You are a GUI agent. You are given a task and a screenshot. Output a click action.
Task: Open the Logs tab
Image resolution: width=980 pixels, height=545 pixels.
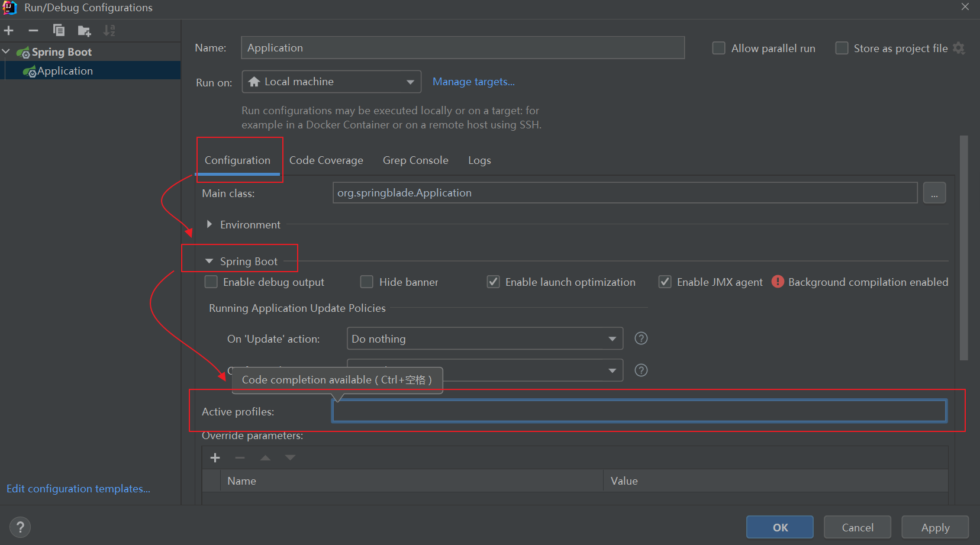click(x=479, y=160)
